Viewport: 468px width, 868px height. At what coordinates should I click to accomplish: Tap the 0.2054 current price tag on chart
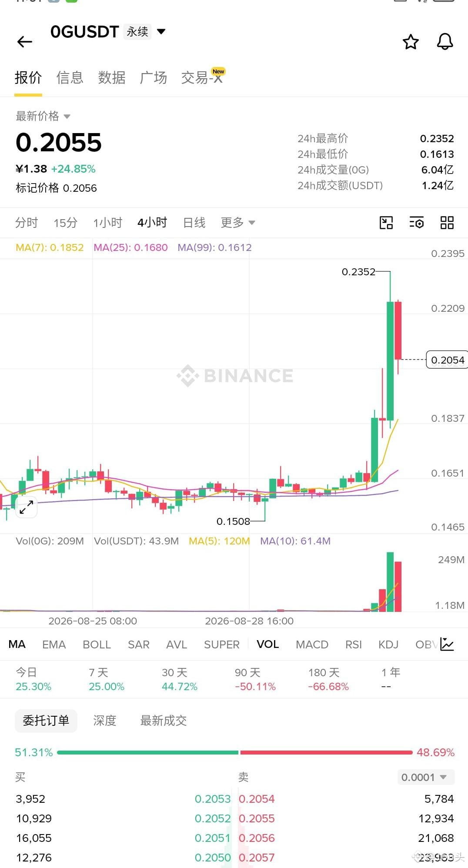pyautogui.click(x=447, y=360)
